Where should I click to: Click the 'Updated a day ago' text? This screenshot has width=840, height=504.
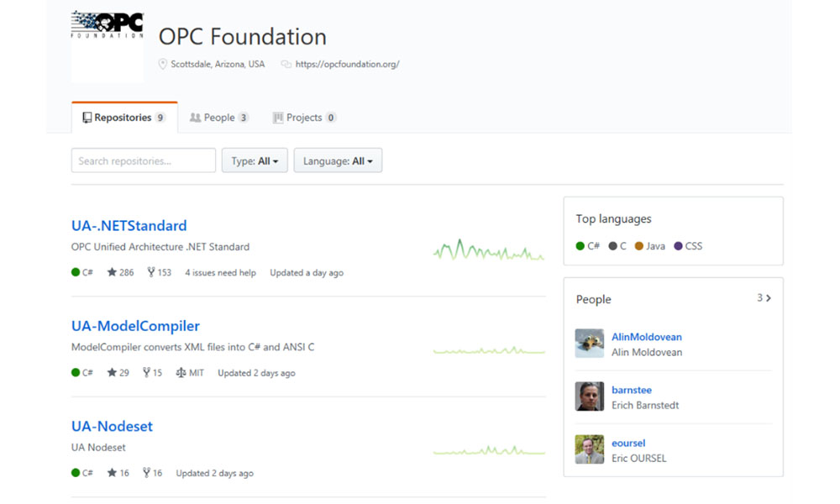307,273
